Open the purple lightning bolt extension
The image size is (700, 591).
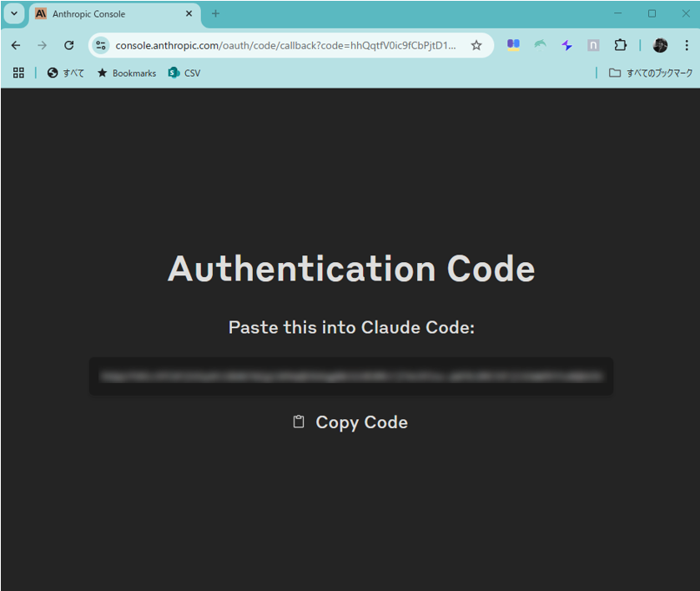click(x=567, y=45)
